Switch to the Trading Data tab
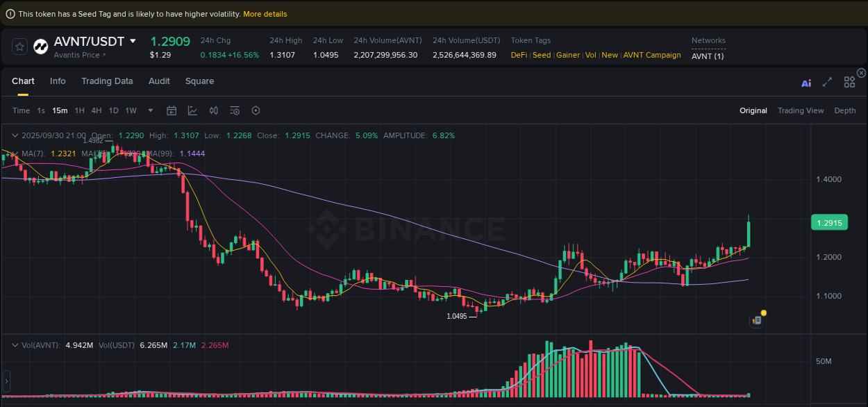868x407 pixels. coord(107,81)
